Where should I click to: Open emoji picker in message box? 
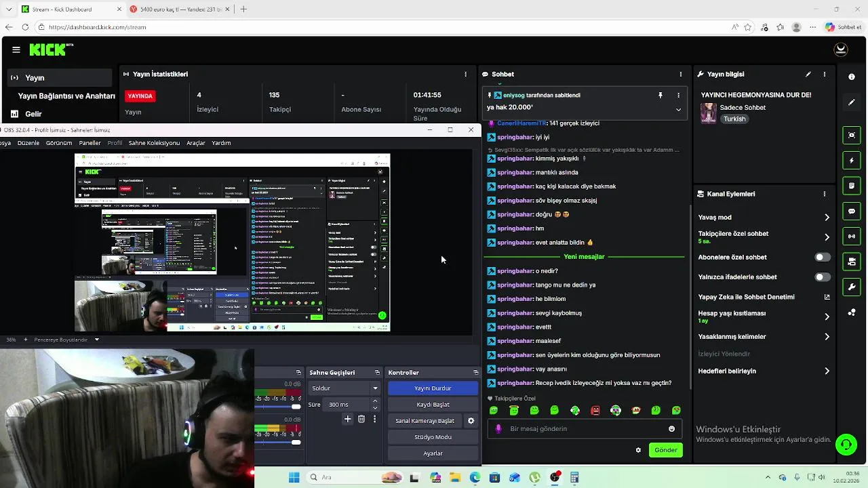(x=672, y=428)
